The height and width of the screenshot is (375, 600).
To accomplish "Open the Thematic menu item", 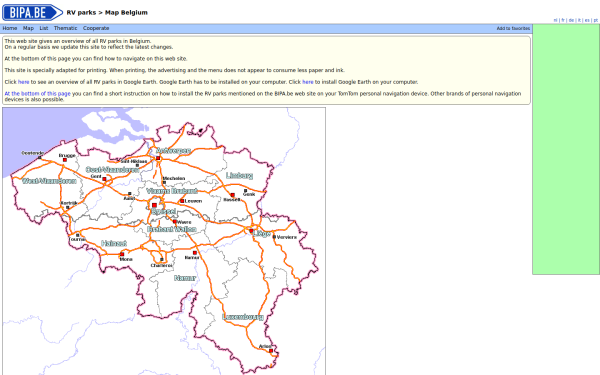I will 65,28.
